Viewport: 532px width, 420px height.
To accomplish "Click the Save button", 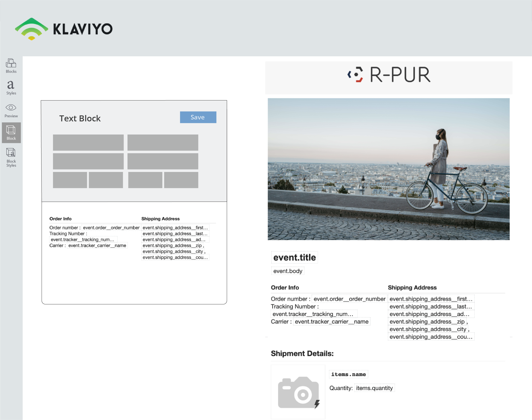I will [x=198, y=117].
